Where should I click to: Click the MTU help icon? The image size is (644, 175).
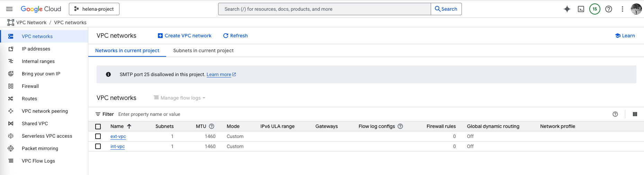click(x=212, y=126)
